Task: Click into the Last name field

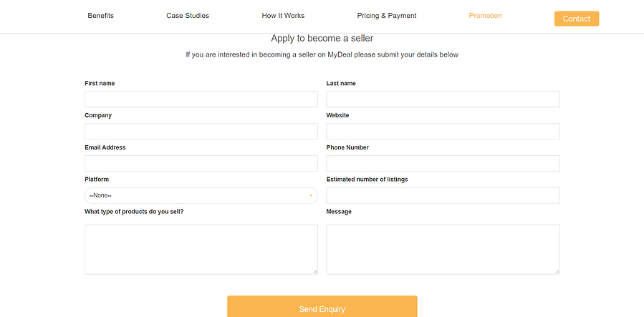Action: (x=443, y=99)
